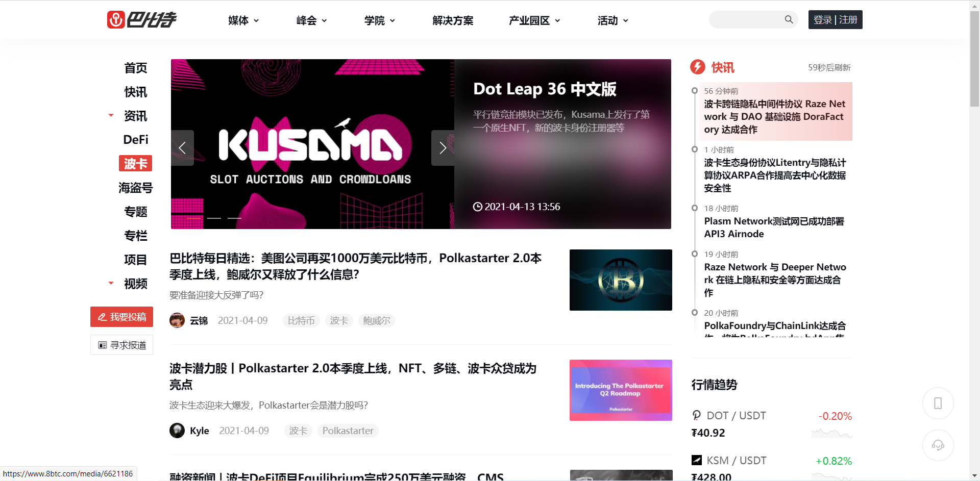Click the 鲍威尔 tag under the first article
Screen dimensions: 980x481
(377, 320)
